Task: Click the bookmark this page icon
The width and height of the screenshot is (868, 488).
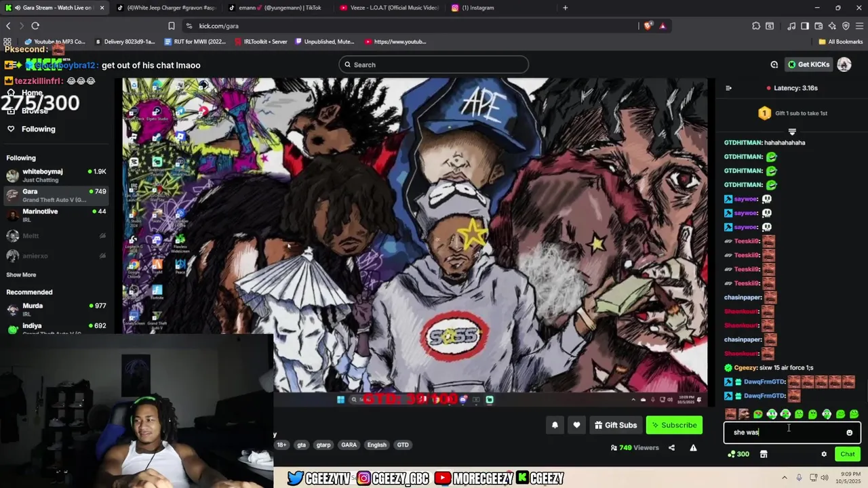Action: (172, 26)
